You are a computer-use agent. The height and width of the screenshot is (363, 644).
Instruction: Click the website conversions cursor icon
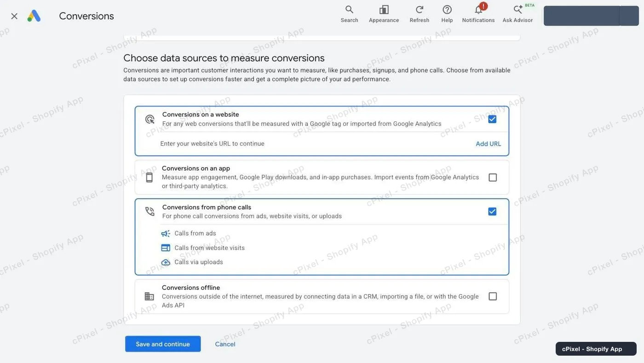click(x=150, y=119)
